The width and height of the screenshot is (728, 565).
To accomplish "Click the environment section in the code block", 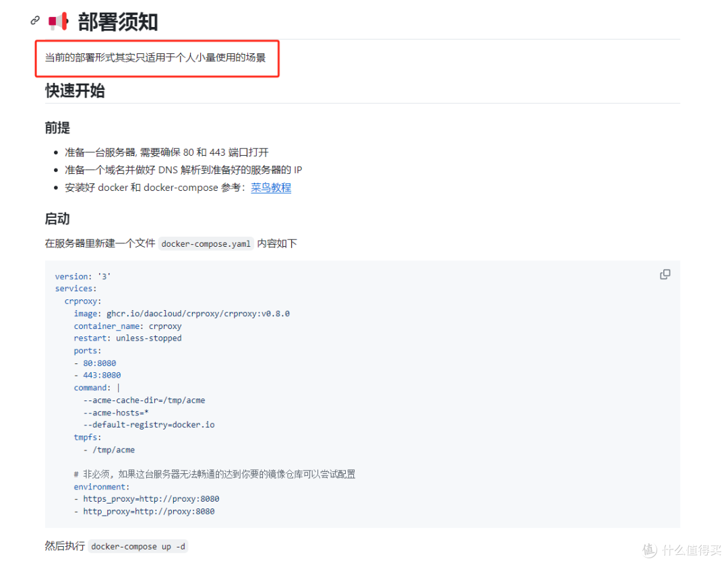I will point(101,486).
